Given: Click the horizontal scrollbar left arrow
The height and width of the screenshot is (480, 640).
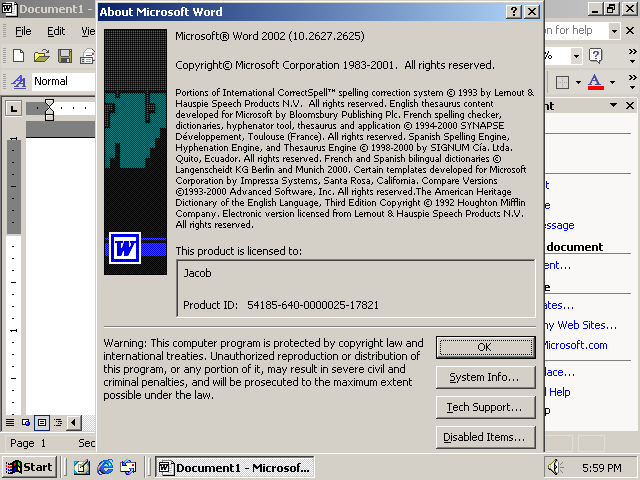Looking at the screenshot, I should (x=73, y=422).
